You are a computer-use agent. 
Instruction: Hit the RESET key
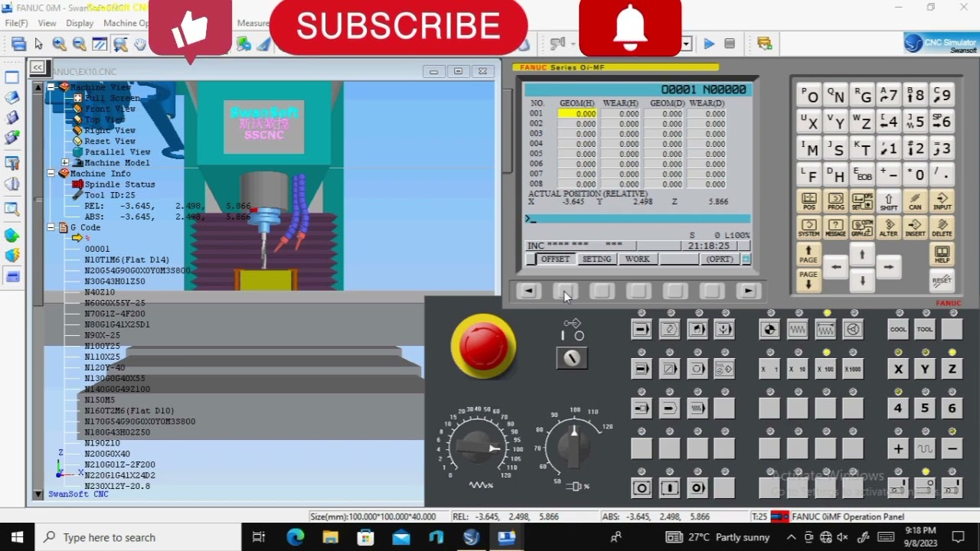click(x=942, y=280)
